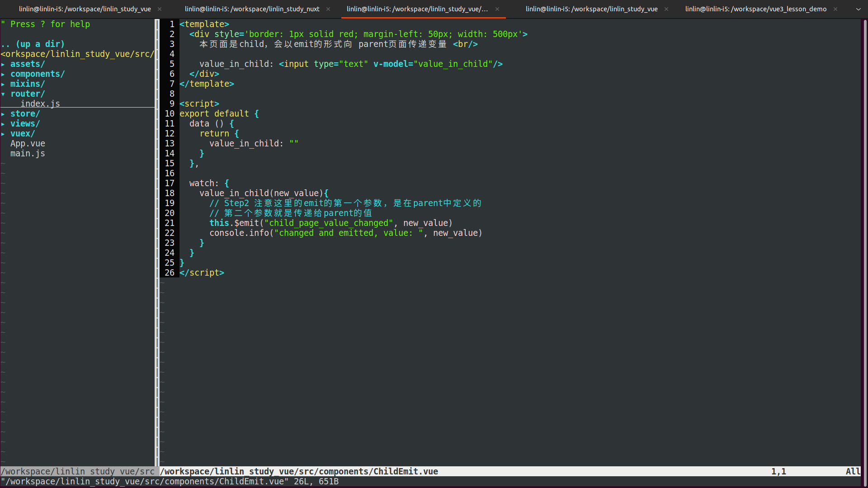The image size is (868, 488).
Task: Open index.js in the file tree
Action: pos(40,103)
